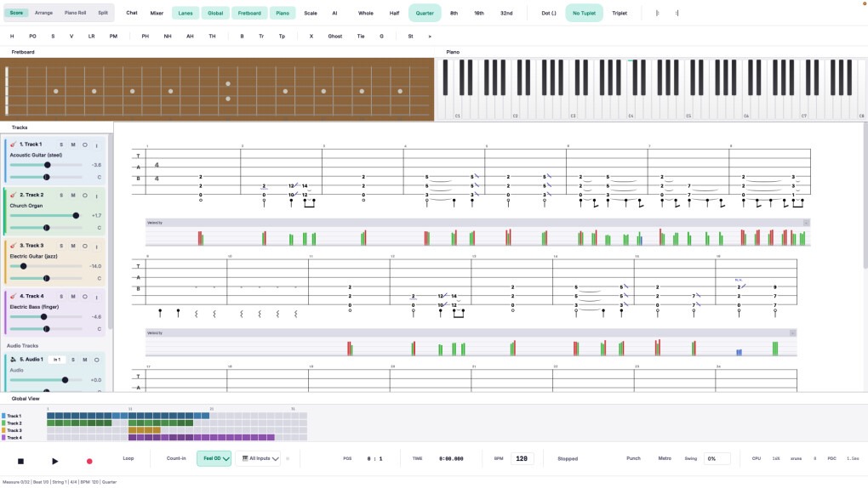
Task: Click the Track 1 volume slider knob
Action: coord(48,165)
